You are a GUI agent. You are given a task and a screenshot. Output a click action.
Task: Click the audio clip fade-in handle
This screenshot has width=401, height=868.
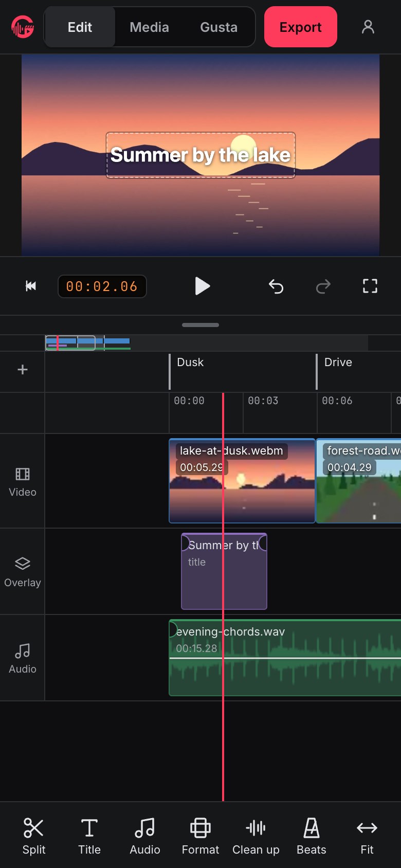[173, 629]
